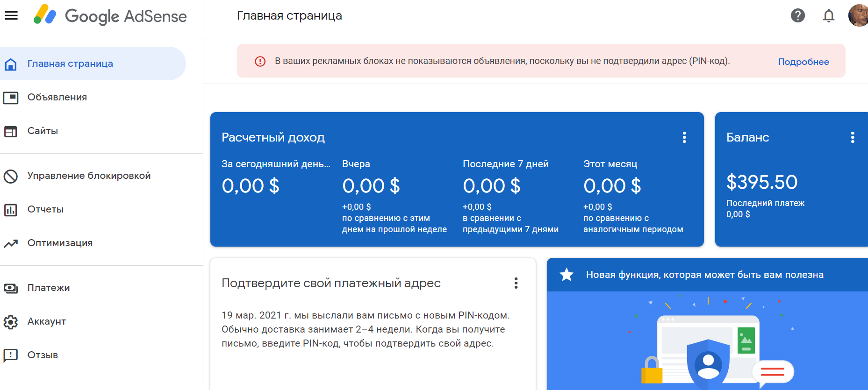Click the Подтвердите свой платежный адрес heading
The height and width of the screenshot is (390, 868).
point(331,283)
